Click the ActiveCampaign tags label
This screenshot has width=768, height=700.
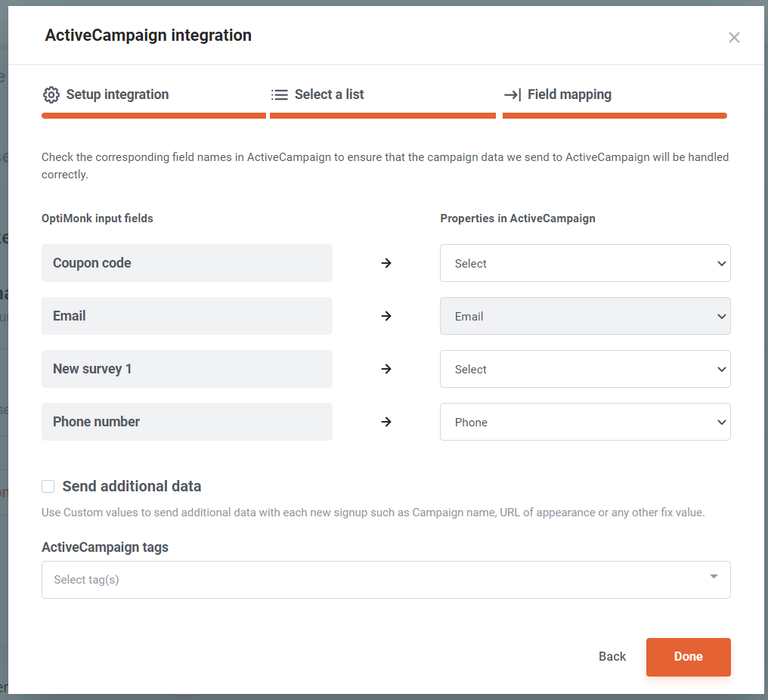tap(105, 547)
